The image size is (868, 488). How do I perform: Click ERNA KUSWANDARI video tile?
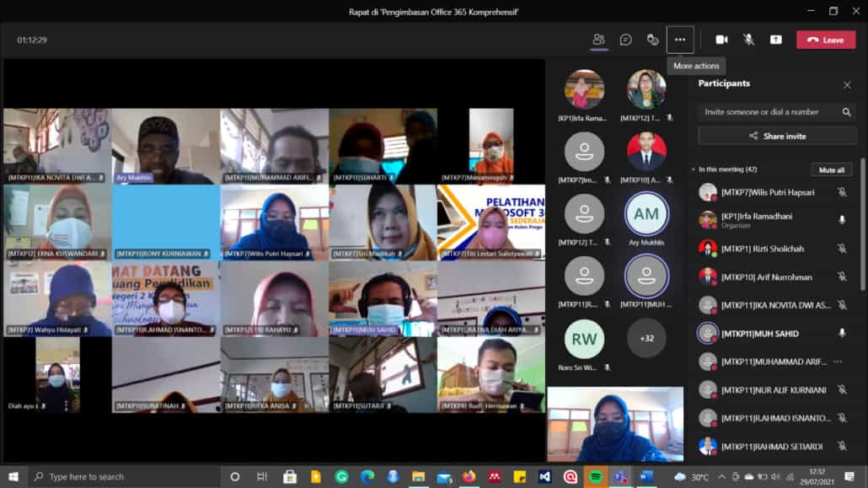pyautogui.click(x=57, y=223)
